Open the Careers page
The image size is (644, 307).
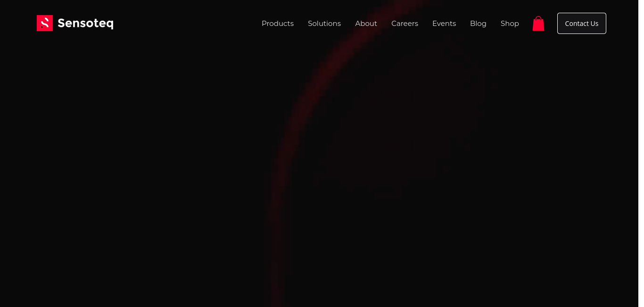(405, 24)
